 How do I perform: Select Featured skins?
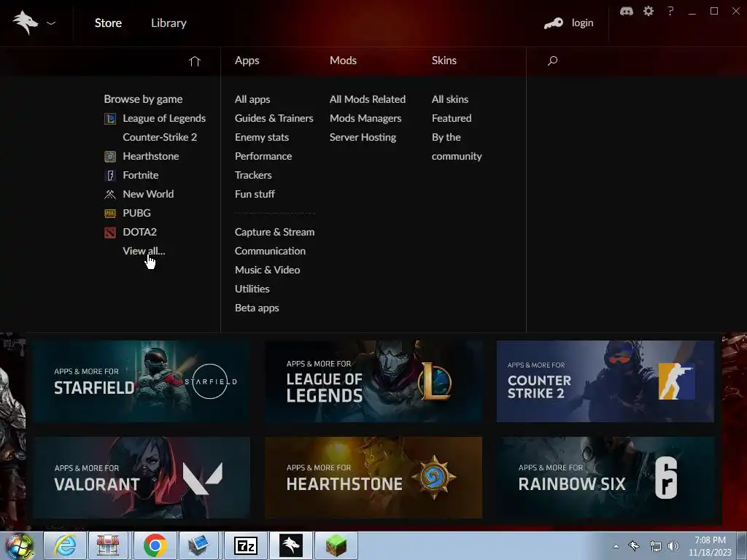point(451,118)
